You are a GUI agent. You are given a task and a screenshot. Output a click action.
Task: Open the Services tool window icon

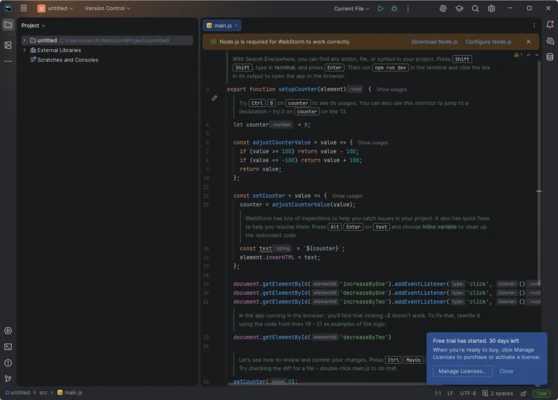[x=8, y=331]
